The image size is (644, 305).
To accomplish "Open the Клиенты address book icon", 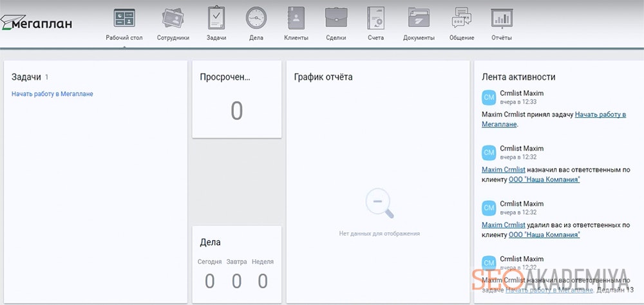I will click(x=296, y=17).
